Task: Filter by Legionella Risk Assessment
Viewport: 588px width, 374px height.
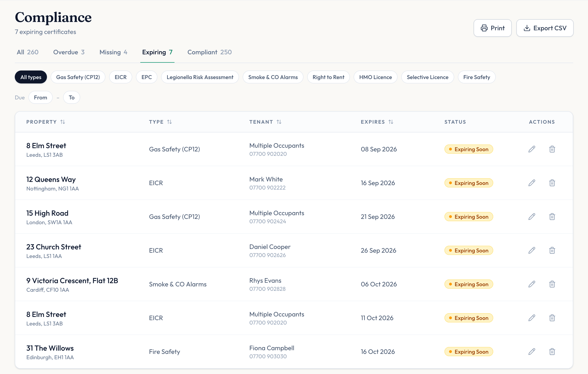Action: (x=200, y=77)
